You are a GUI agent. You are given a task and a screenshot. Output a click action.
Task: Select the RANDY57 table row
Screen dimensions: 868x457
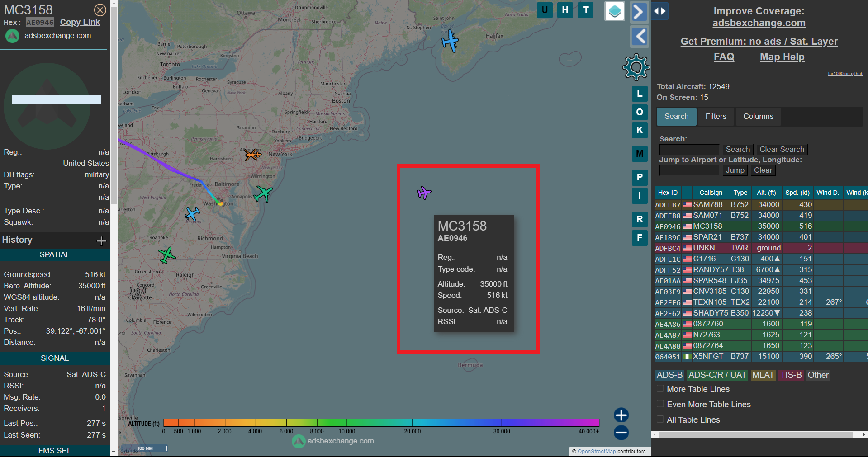click(761, 270)
